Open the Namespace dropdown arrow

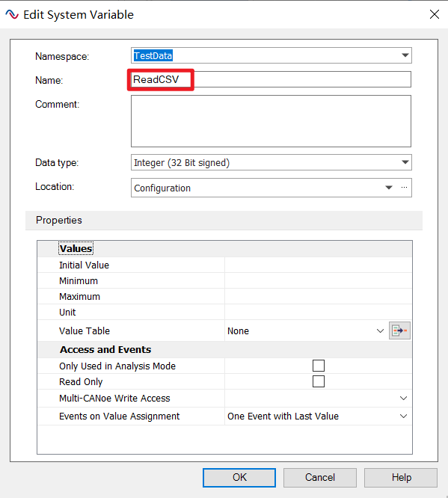[405, 55]
